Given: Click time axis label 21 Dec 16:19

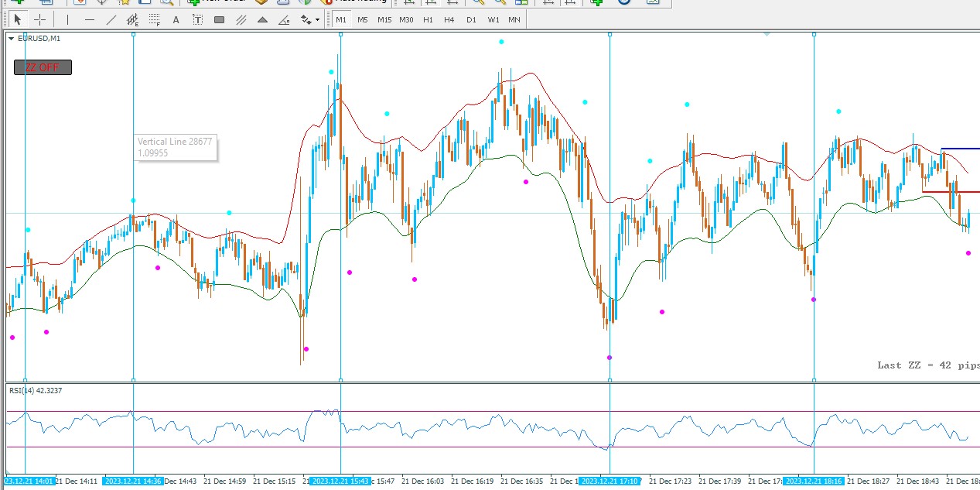Looking at the screenshot, I should coord(473,481).
